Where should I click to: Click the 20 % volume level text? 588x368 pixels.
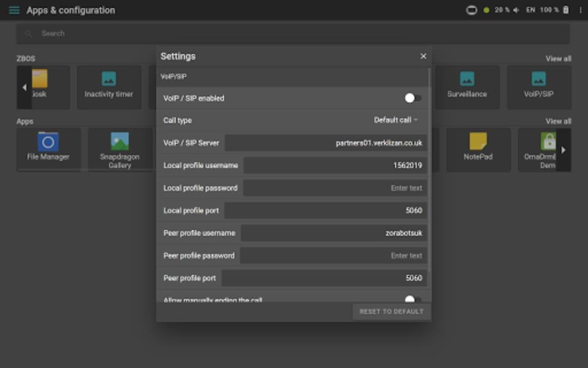tap(502, 10)
